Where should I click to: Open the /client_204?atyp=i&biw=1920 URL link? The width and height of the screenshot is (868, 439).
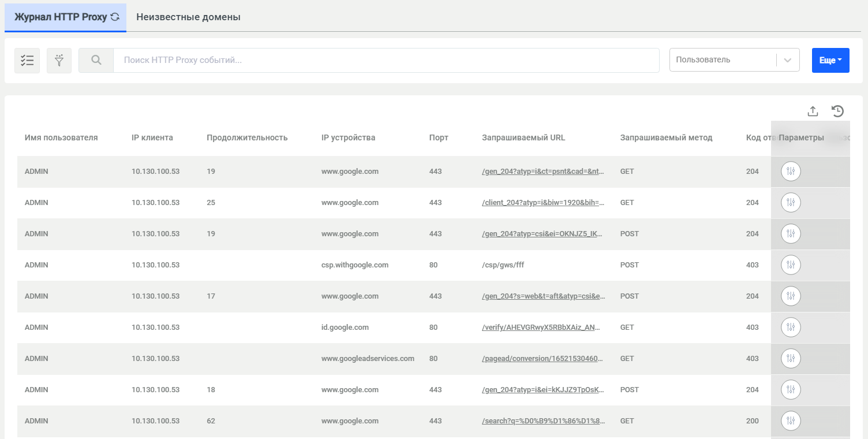(x=543, y=203)
